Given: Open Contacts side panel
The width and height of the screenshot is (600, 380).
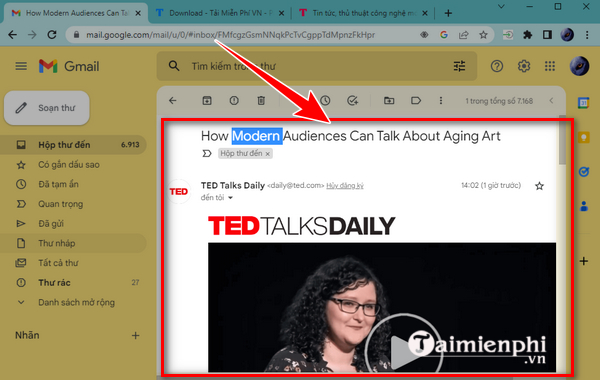Looking at the screenshot, I should pos(584,206).
